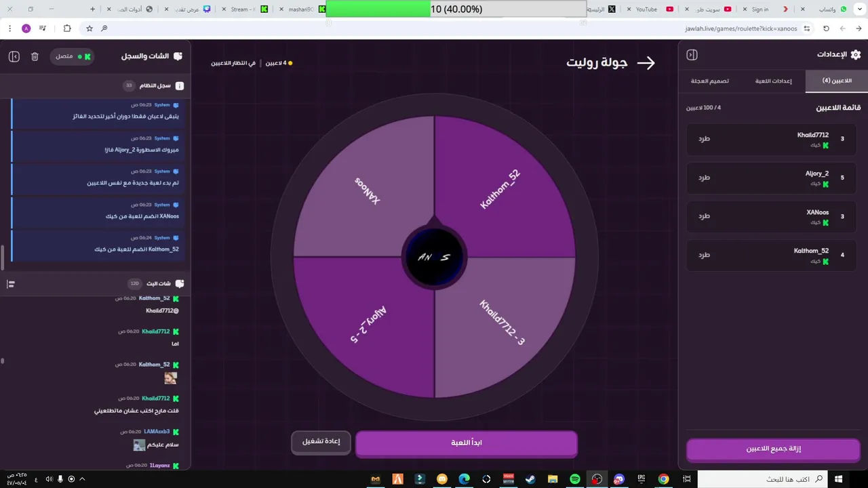Viewport: 868px width, 488px height.
Task: Open Microsoft Edge from the taskbar
Action: click(464, 479)
